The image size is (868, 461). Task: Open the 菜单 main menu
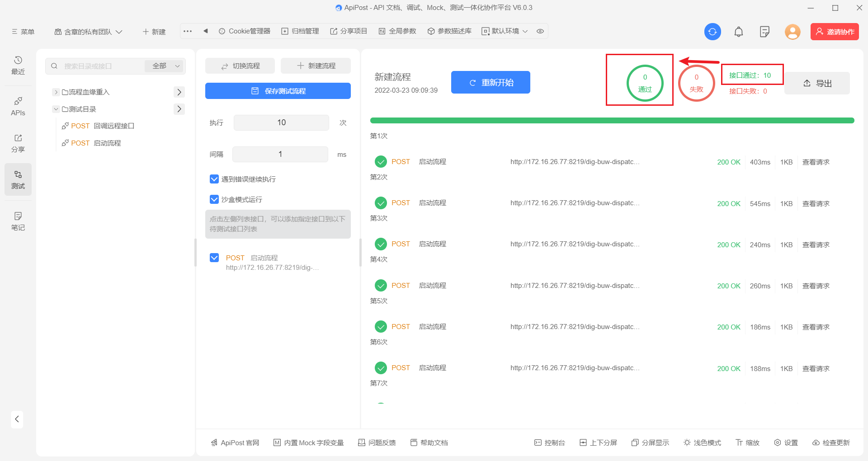click(x=23, y=32)
